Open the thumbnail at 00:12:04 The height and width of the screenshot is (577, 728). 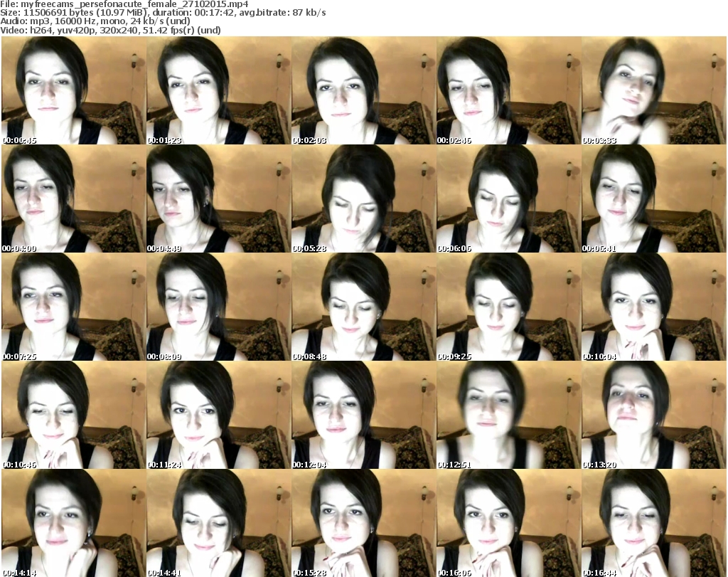(364, 415)
